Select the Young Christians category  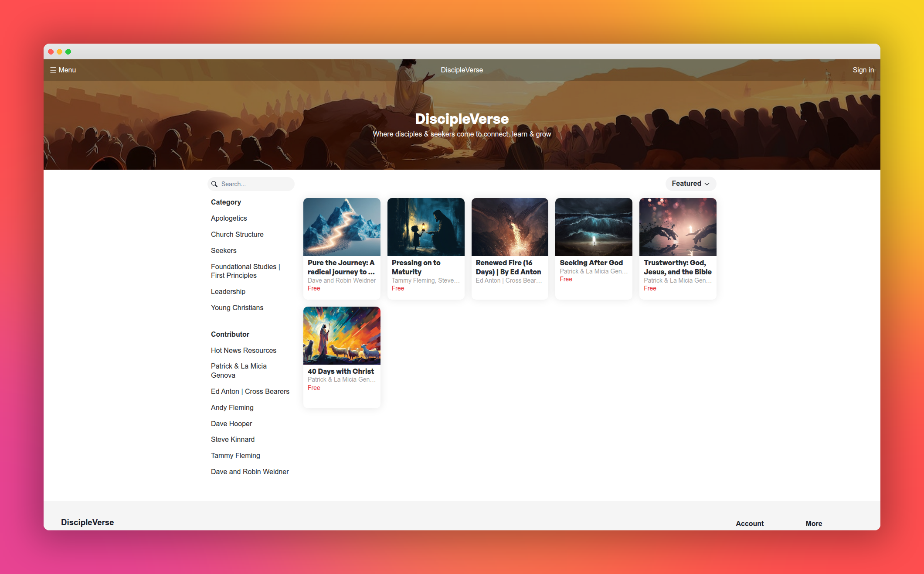pos(237,307)
